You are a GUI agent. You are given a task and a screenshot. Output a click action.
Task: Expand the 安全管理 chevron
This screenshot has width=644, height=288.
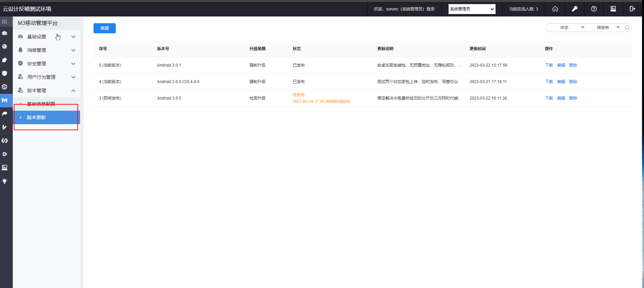pyautogui.click(x=73, y=64)
